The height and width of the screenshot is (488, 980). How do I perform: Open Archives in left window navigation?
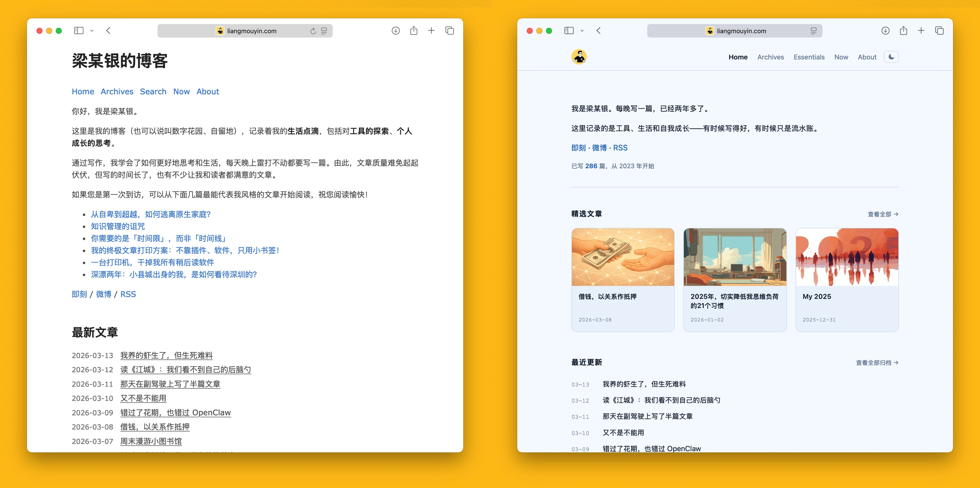[x=117, y=92]
